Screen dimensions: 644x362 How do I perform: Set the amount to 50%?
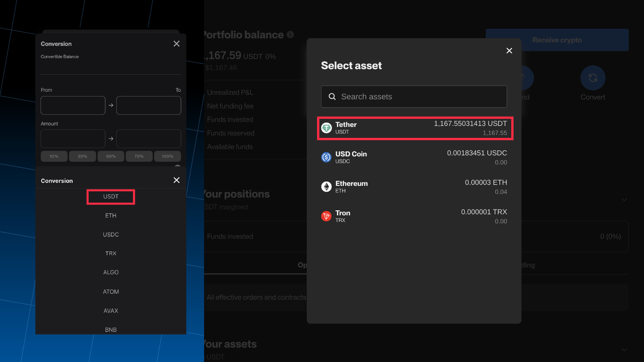(x=111, y=156)
